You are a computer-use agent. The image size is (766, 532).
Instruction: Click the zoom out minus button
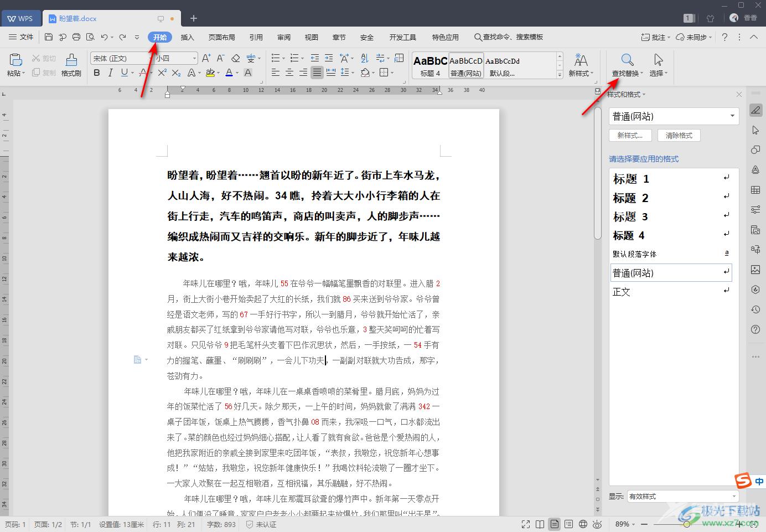[x=644, y=524]
